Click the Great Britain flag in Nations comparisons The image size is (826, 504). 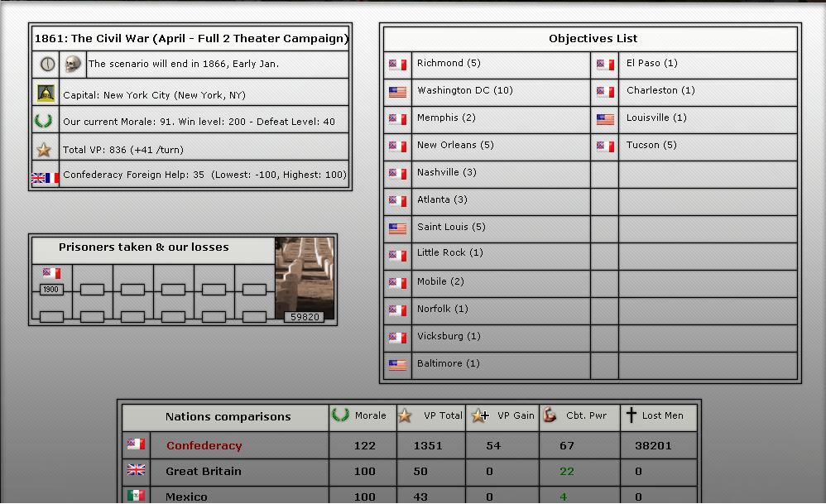tap(136, 470)
